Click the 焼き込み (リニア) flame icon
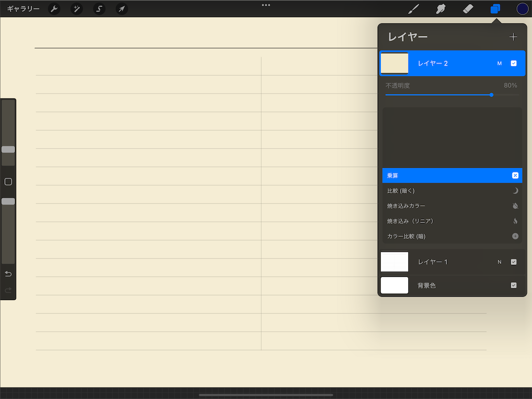 [x=515, y=221]
